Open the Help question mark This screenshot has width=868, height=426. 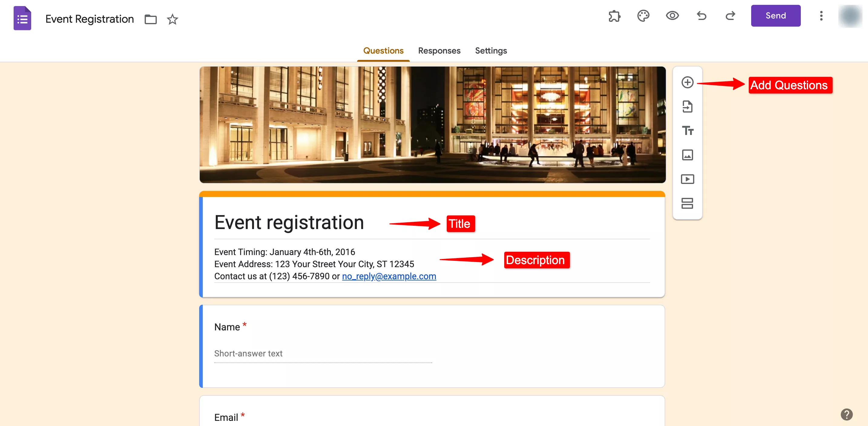(847, 415)
